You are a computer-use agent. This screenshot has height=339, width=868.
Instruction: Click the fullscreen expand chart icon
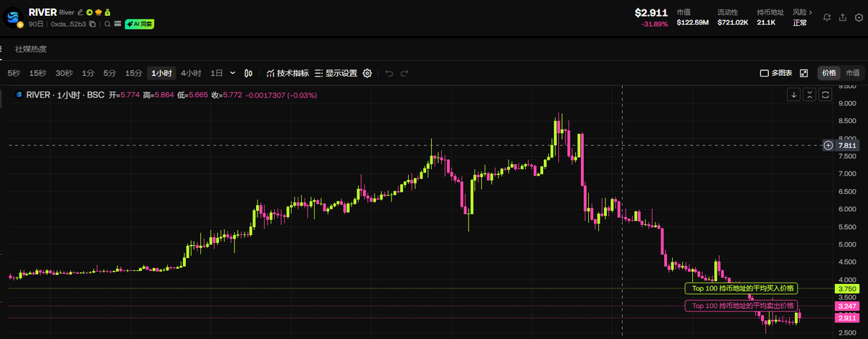[x=804, y=73]
